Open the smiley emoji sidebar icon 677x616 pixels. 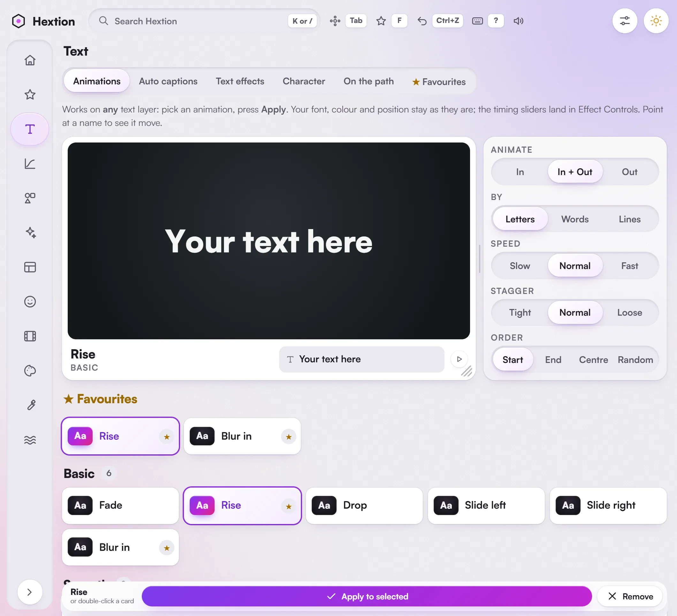(30, 301)
